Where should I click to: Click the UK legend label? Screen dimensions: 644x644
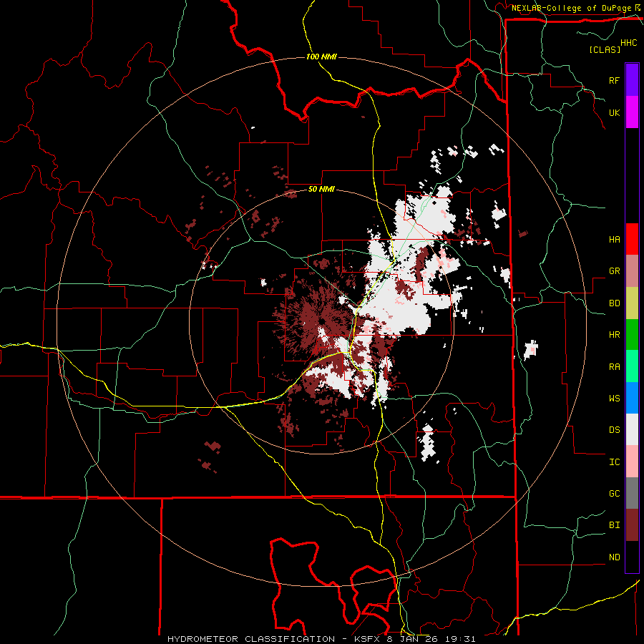pyautogui.click(x=614, y=113)
